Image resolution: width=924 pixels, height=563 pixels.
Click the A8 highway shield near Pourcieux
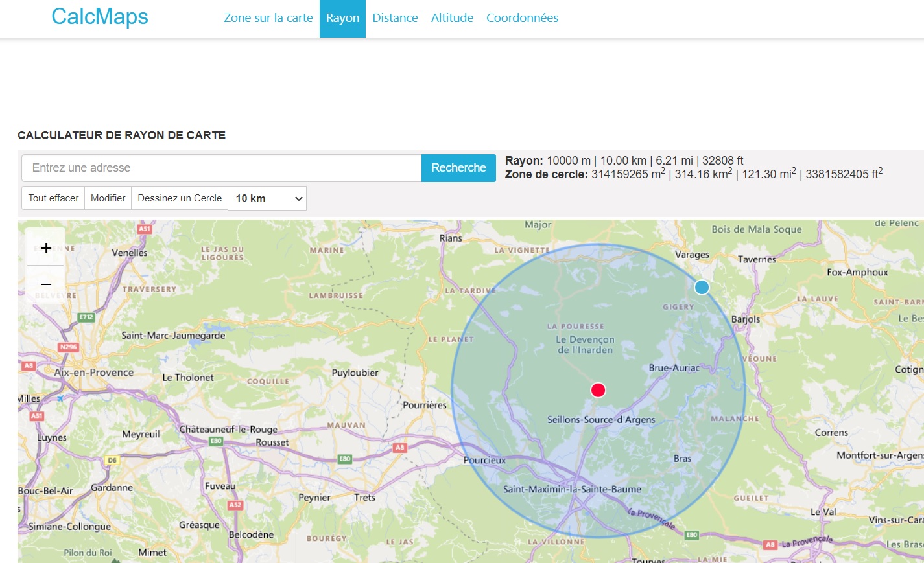[400, 448]
